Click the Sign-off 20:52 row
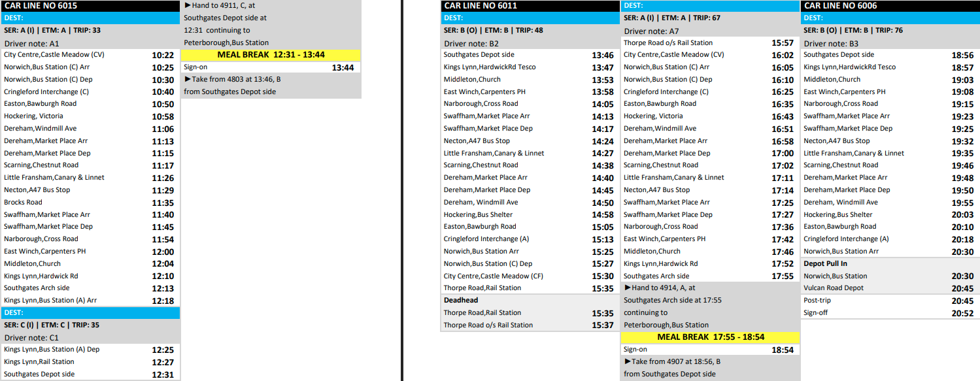Screen dimensions: 980x381 point(890,313)
